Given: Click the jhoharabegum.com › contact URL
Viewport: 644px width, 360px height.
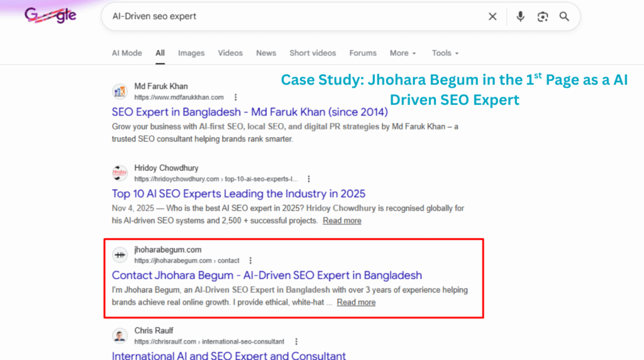Looking at the screenshot, I should [187, 261].
